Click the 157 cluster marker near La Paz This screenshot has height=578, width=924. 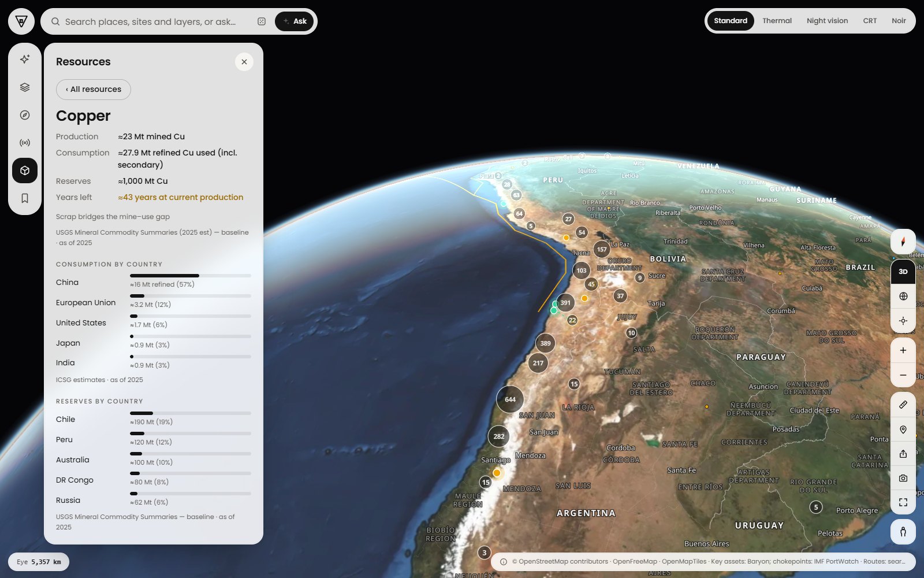click(x=602, y=250)
